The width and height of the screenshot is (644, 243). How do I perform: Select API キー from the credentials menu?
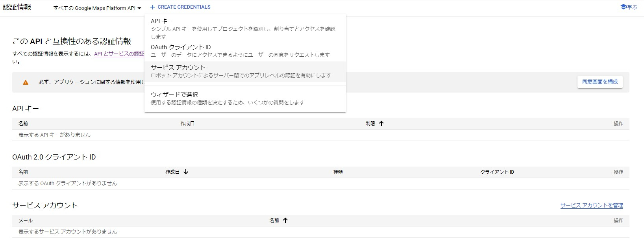click(162, 21)
